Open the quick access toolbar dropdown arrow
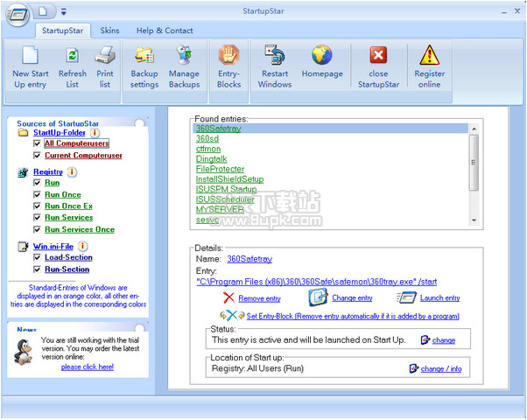 click(64, 12)
